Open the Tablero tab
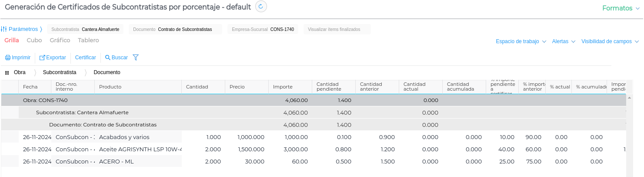The image size is (644, 177). pyautogui.click(x=88, y=40)
